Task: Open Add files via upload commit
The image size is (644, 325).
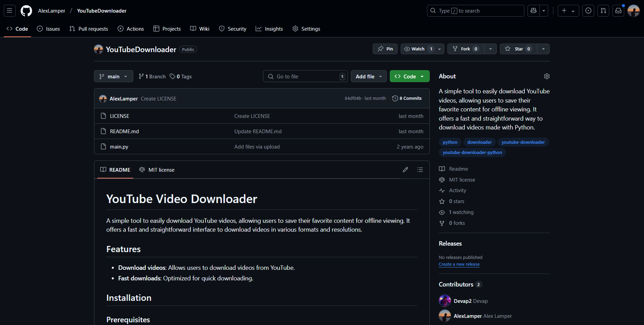Action: [x=257, y=147]
